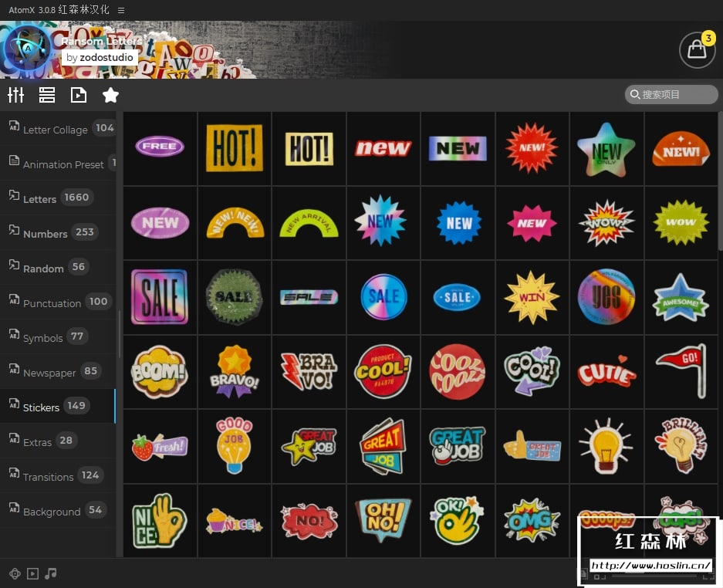Select the comic WOW! burst sticker
Screen dimensions: 723x588
(x=606, y=223)
